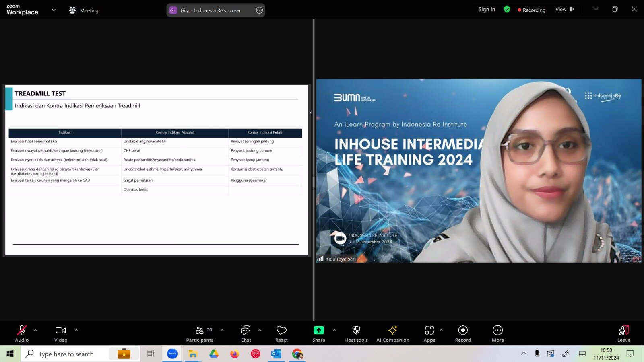
Task: Open Zoom Apps
Action: point(429,334)
